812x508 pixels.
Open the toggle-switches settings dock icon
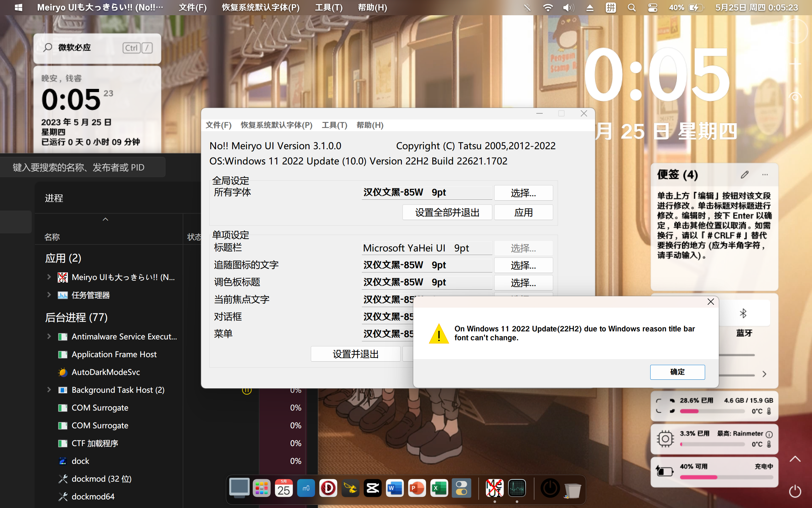(x=462, y=488)
